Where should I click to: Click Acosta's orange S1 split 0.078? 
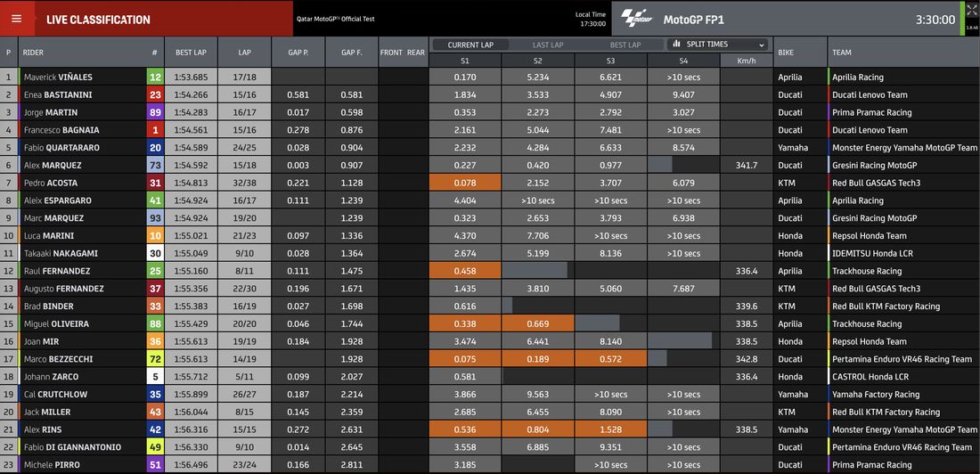coord(465,184)
